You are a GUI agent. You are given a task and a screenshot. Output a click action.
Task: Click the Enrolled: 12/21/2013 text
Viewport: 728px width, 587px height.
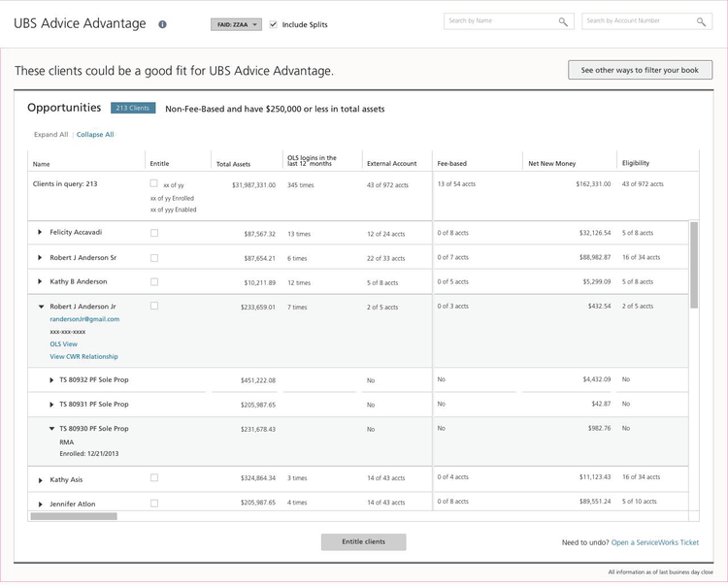[x=89, y=454]
